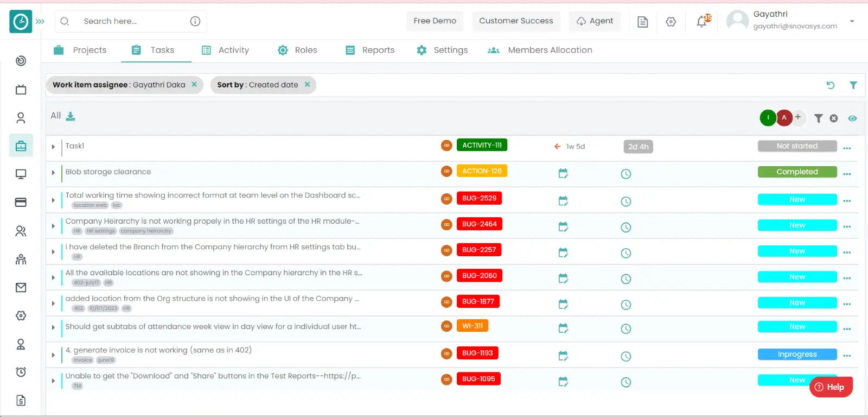This screenshot has height=417, width=868.
Task: Select green user avatar I
Action: click(768, 118)
